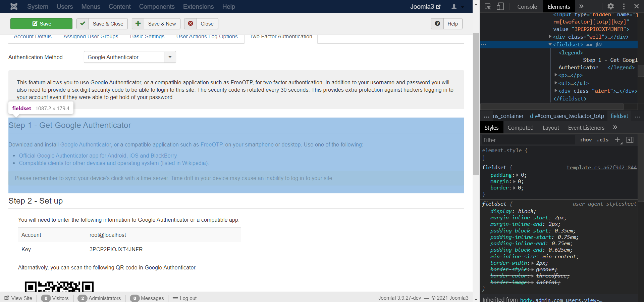This screenshot has width=644, height=302.
Task: Click the red Close circle icon
Action: click(191, 24)
